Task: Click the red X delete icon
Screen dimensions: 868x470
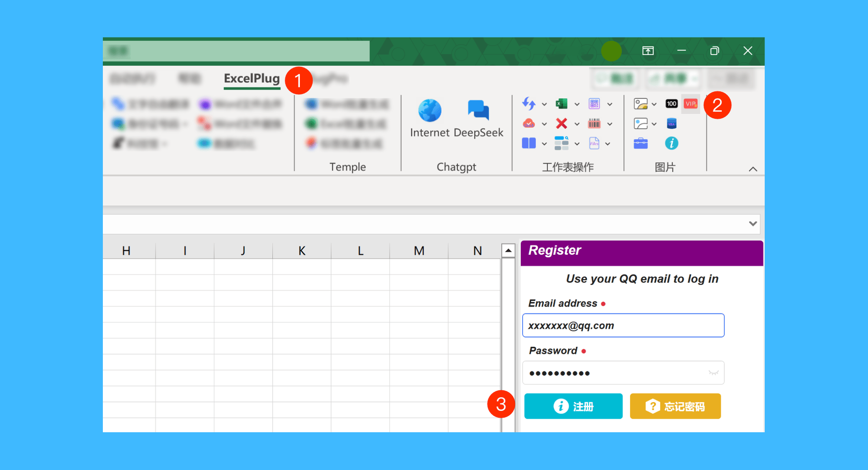Action: (561, 124)
